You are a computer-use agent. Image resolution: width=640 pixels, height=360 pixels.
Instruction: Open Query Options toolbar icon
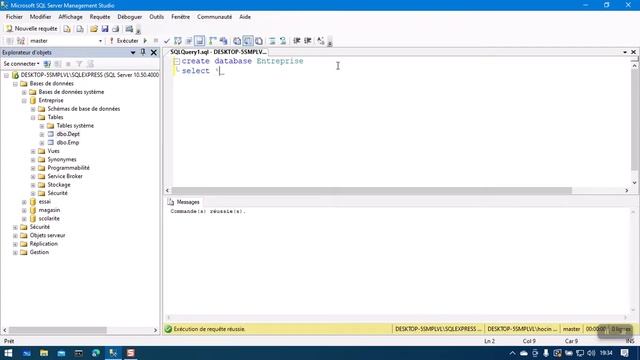point(189,41)
